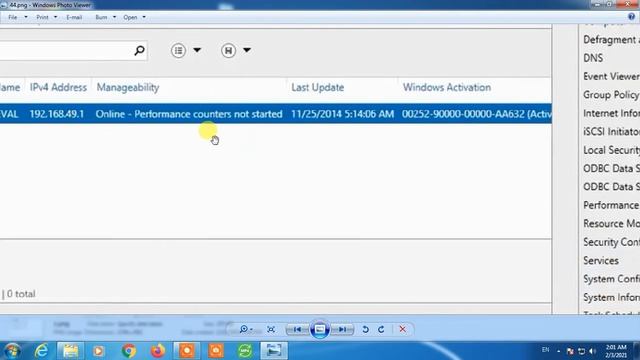
Task: Open Services from the Tools list
Action: point(601,260)
